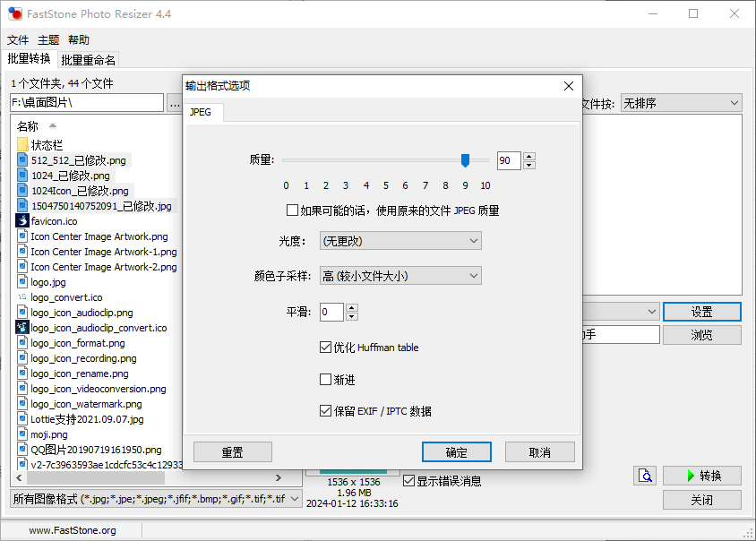Image resolution: width=756 pixels, height=541 pixels.
Task: Switch to the 批量重命名 tab
Action: point(89,60)
